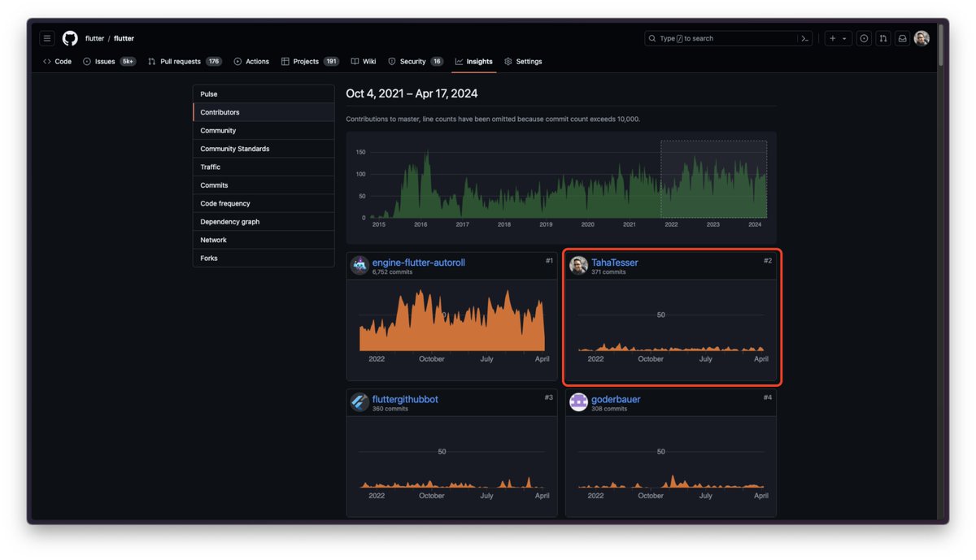
Task: Click the date range heading Oct 4, 2021 – Apr 17, 2024
Action: 412,93
